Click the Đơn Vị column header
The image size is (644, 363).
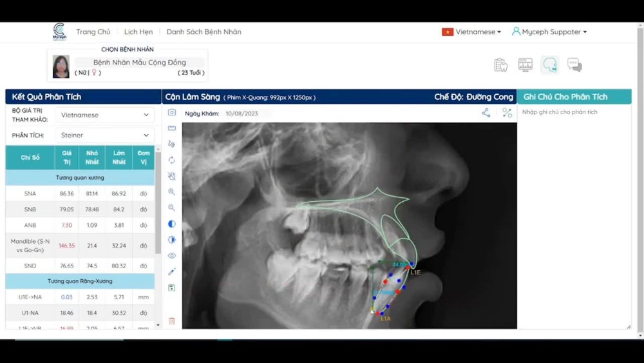(144, 157)
